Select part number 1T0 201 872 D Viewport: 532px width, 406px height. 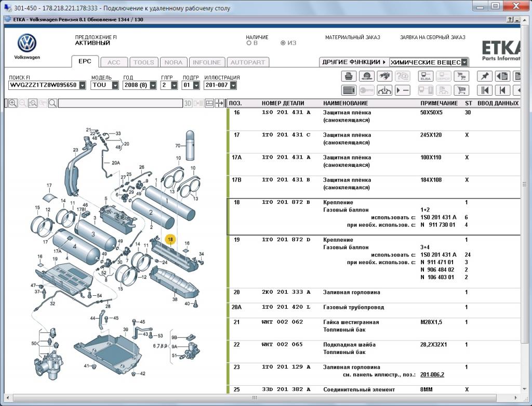(286, 240)
